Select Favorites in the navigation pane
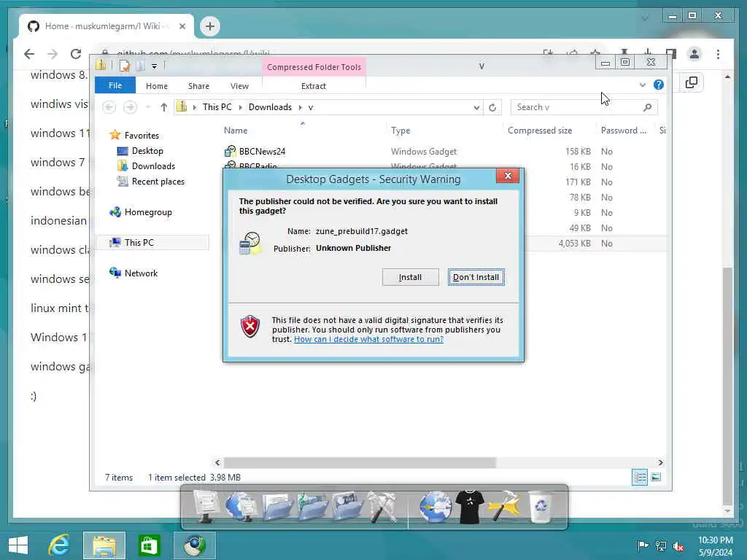This screenshot has width=747, height=560. [142, 135]
